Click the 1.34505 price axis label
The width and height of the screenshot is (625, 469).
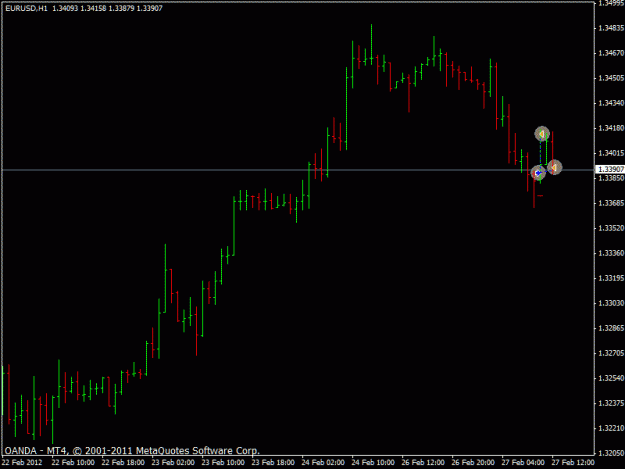611,78
